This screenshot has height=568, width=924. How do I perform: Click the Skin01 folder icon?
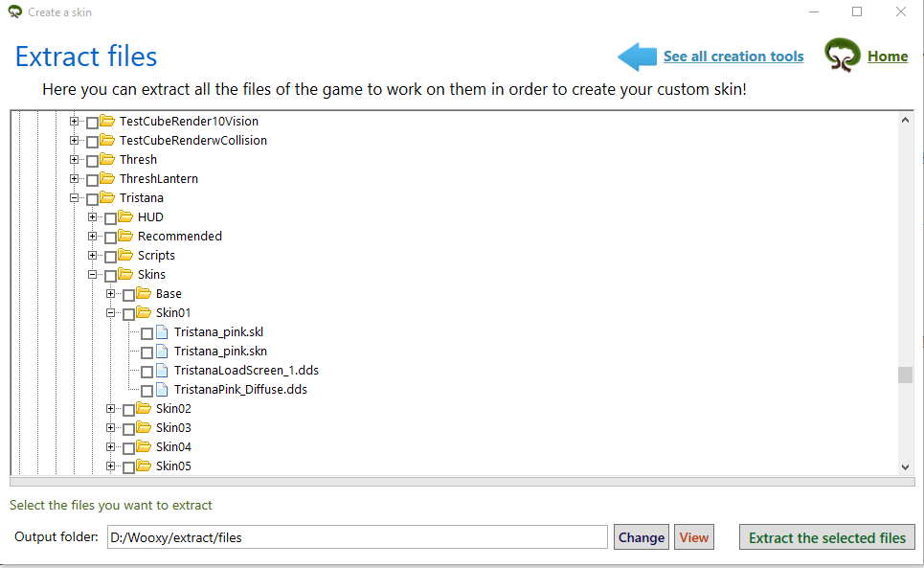[144, 313]
